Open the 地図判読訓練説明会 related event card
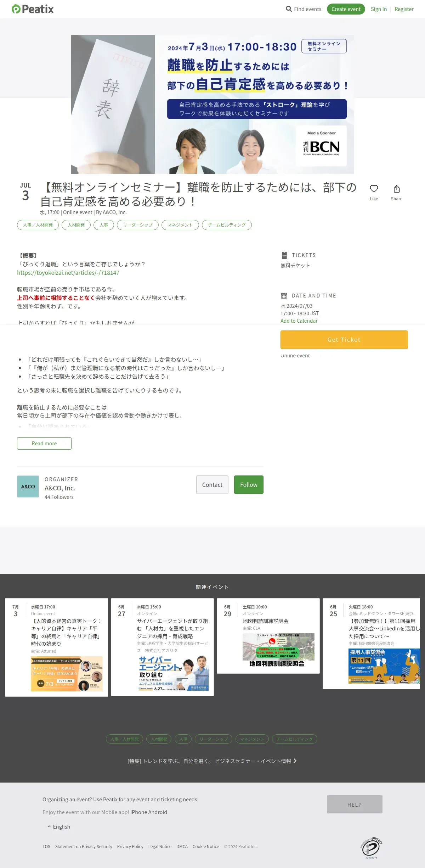The height and width of the screenshot is (868, 425). coord(268,636)
